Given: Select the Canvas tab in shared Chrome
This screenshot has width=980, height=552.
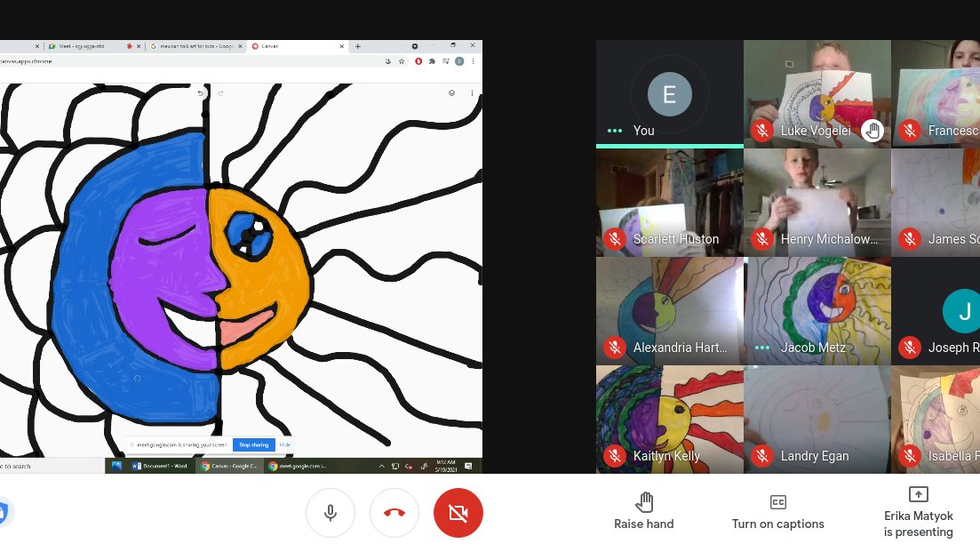Looking at the screenshot, I should point(297,46).
